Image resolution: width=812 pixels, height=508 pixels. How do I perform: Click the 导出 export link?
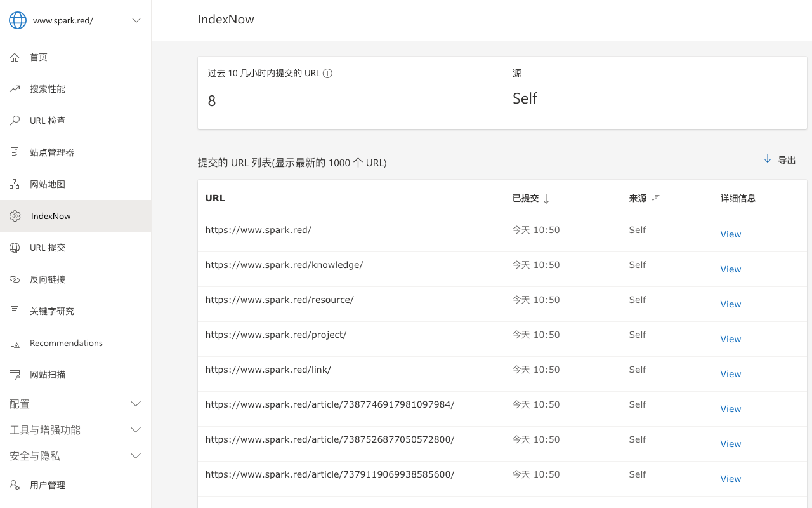pyautogui.click(x=786, y=160)
